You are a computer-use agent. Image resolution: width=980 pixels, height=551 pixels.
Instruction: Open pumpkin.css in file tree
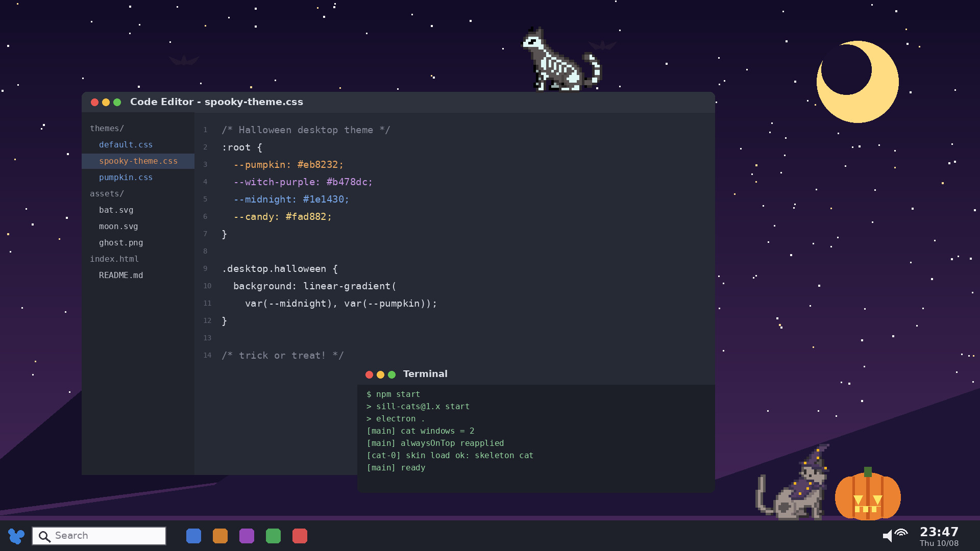(126, 178)
